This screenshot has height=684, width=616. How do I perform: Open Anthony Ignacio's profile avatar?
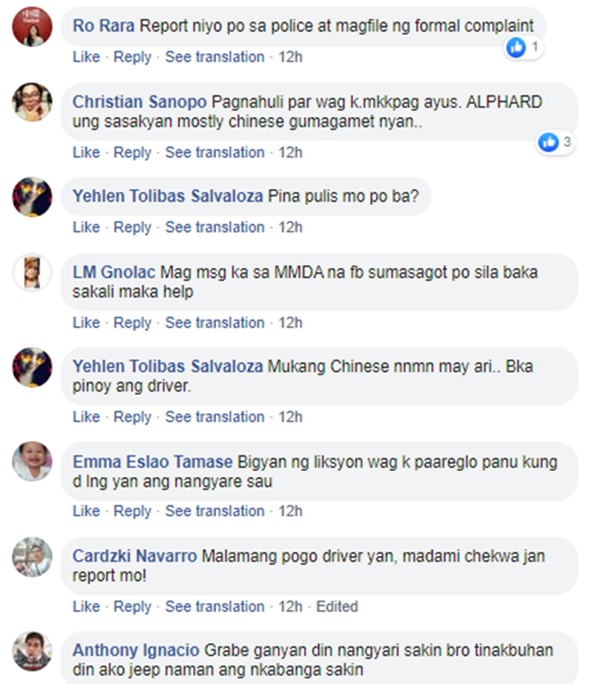pos(32,651)
